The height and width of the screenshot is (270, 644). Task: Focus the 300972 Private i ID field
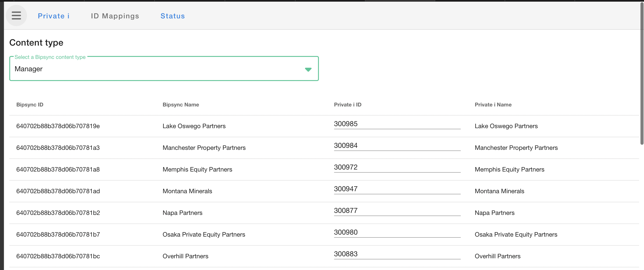point(397,167)
